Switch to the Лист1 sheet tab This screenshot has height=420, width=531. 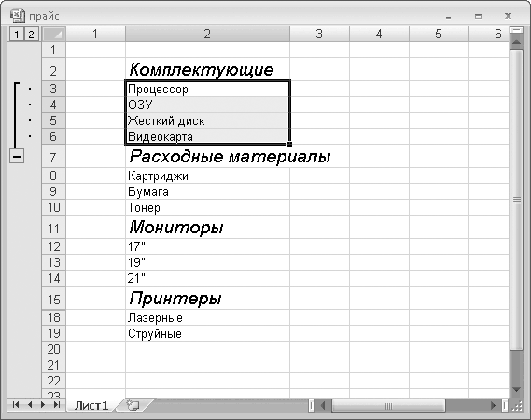pos(91,405)
